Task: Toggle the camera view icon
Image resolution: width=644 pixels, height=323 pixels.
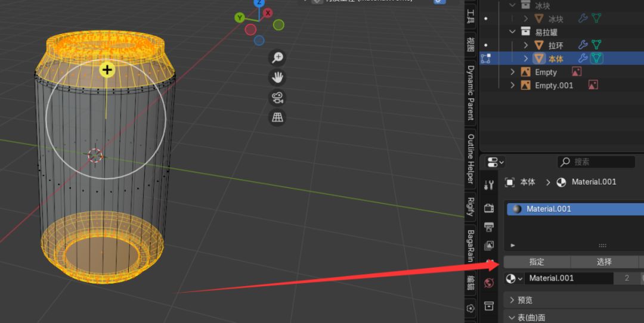Action: click(278, 98)
